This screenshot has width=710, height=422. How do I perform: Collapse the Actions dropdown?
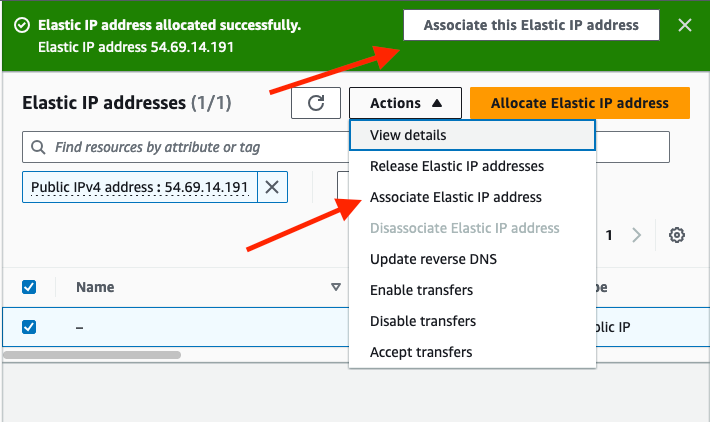click(x=405, y=103)
